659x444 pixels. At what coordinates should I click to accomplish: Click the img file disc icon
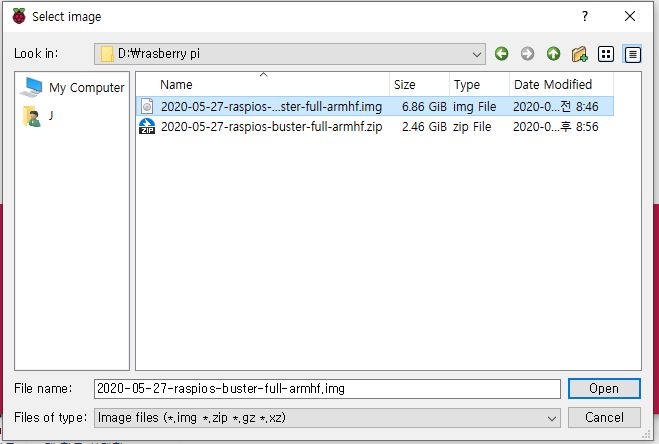point(147,106)
